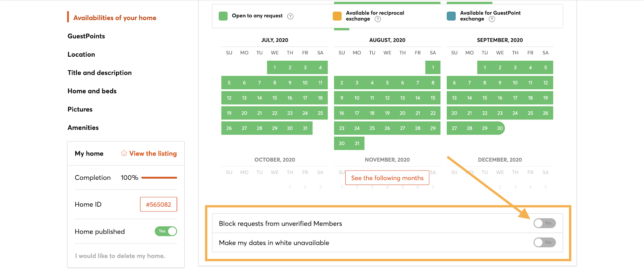Image resolution: width=644 pixels, height=279 pixels.
Task: Click View the listing link
Action: 153,154
